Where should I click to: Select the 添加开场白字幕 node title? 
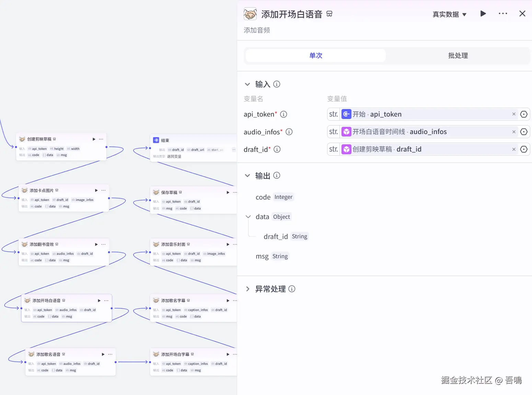pos(175,355)
